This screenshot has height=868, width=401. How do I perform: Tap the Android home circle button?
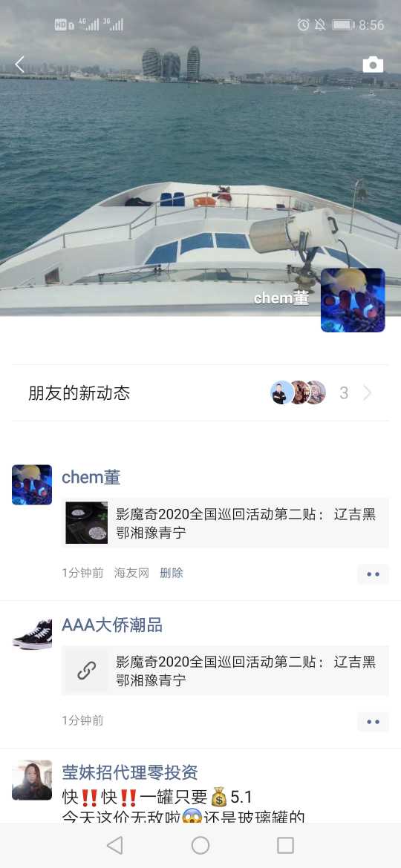(x=200, y=845)
